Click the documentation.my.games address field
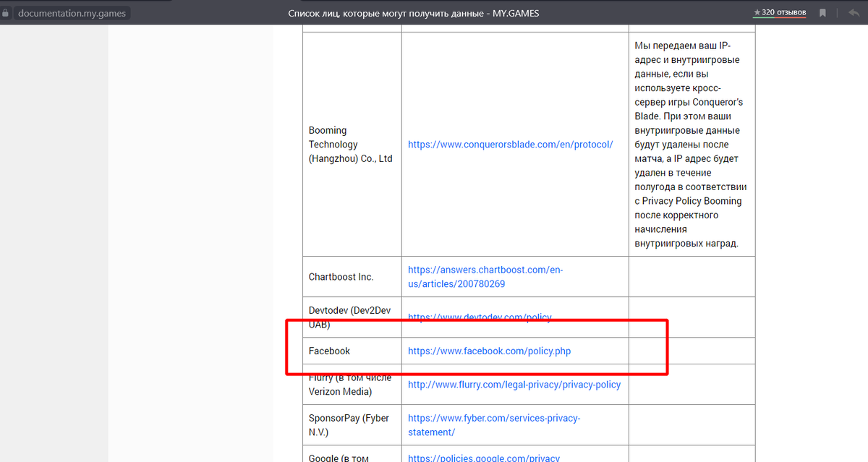 71,13
